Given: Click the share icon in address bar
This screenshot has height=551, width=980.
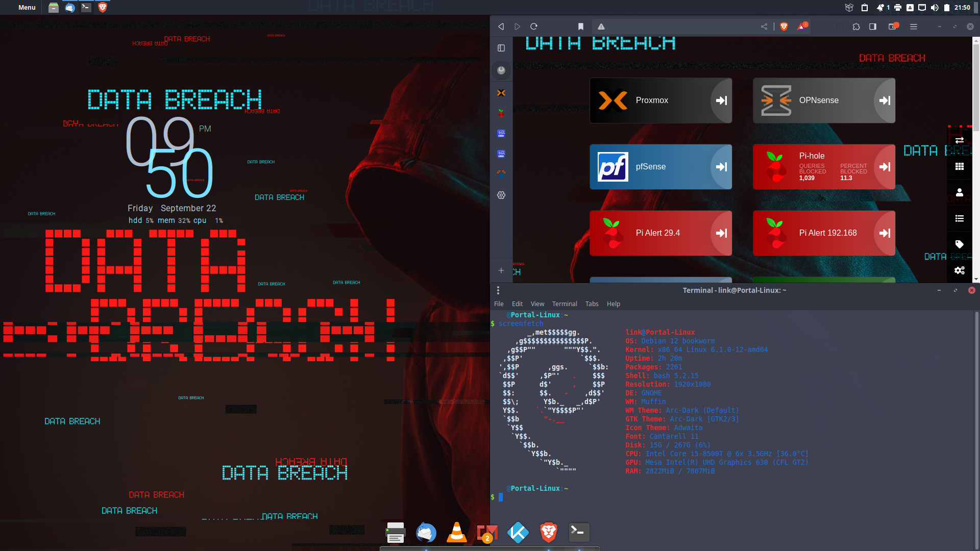Looking at the screenshot, I should tap(764, 27).
